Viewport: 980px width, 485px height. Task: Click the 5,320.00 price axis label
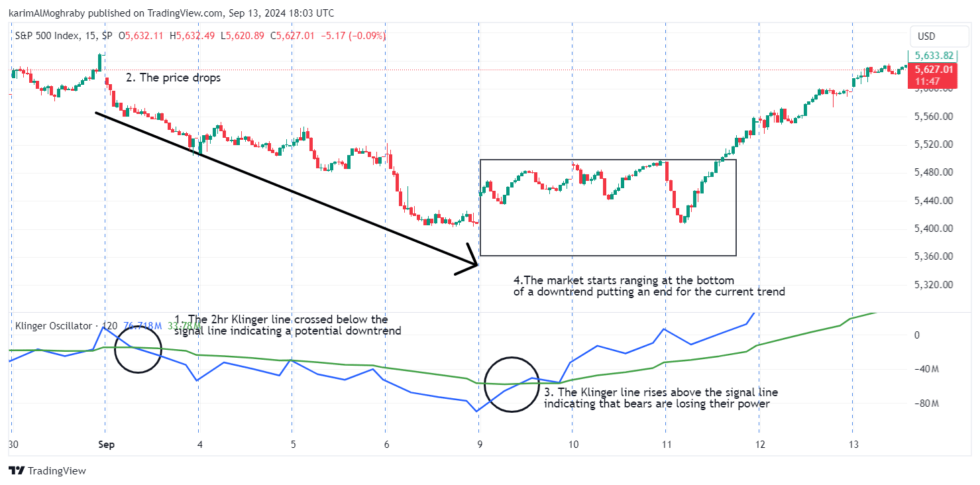pos(934,285)
